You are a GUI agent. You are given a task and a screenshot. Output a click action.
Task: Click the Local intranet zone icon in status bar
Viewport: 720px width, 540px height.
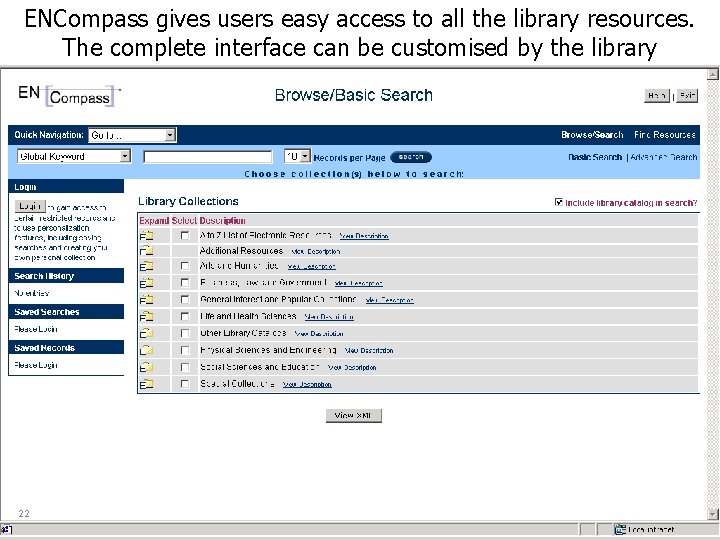[x=620, y=529]
